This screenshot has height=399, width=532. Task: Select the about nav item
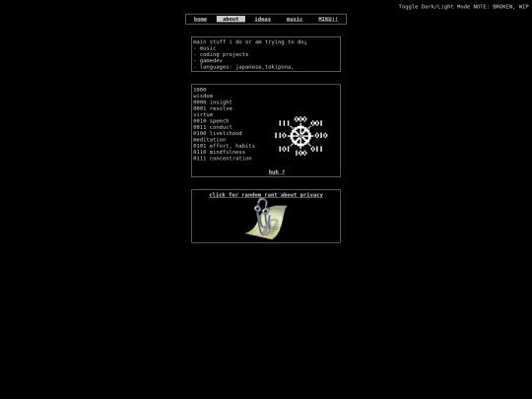point(231,19)
